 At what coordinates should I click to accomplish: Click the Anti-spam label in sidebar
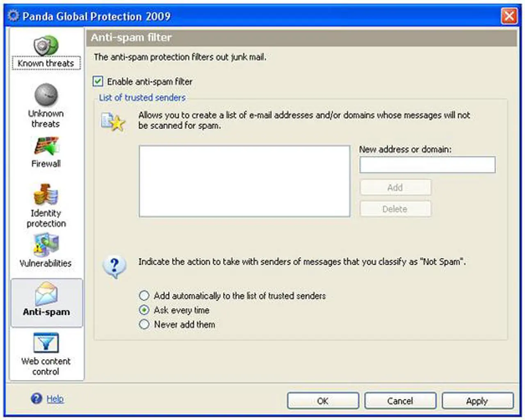click(x=46, y=312)
